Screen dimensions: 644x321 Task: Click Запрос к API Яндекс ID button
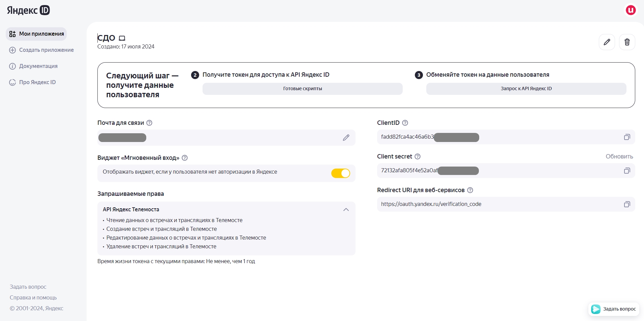(x=526, y=88)
